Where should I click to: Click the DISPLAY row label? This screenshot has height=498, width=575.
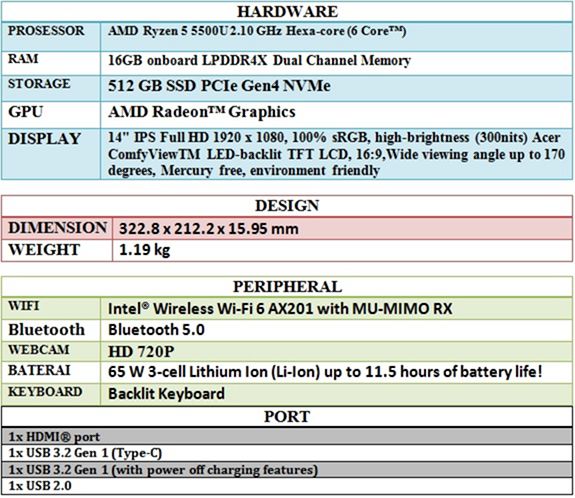tap(44, 139)
